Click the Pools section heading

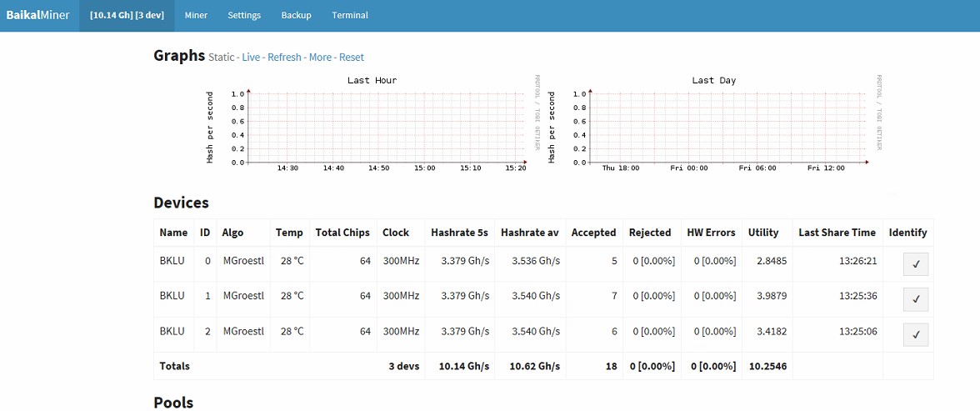coord(173,402)
